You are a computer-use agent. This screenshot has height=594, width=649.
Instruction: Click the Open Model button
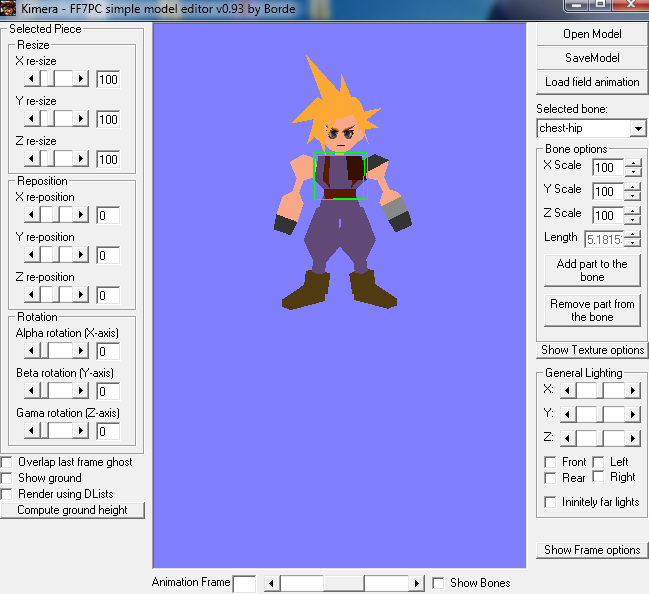(592, 34)
